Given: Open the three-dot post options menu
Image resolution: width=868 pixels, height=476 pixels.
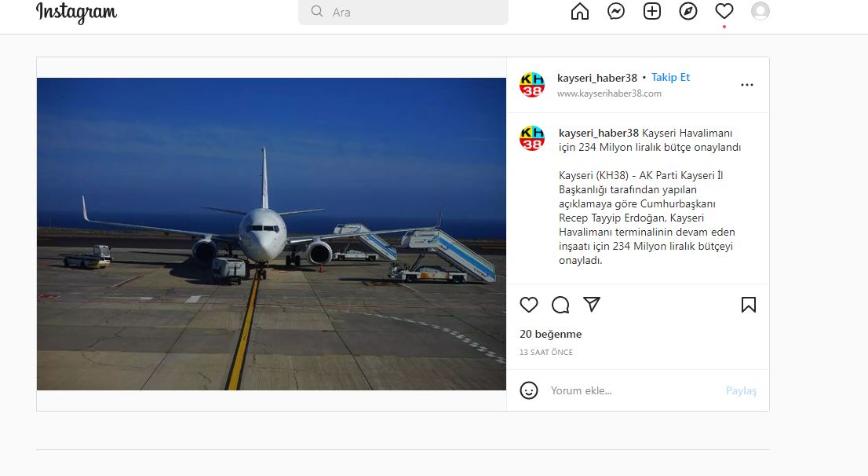Looking at the screenshot, I should click(x=747, y=85).
